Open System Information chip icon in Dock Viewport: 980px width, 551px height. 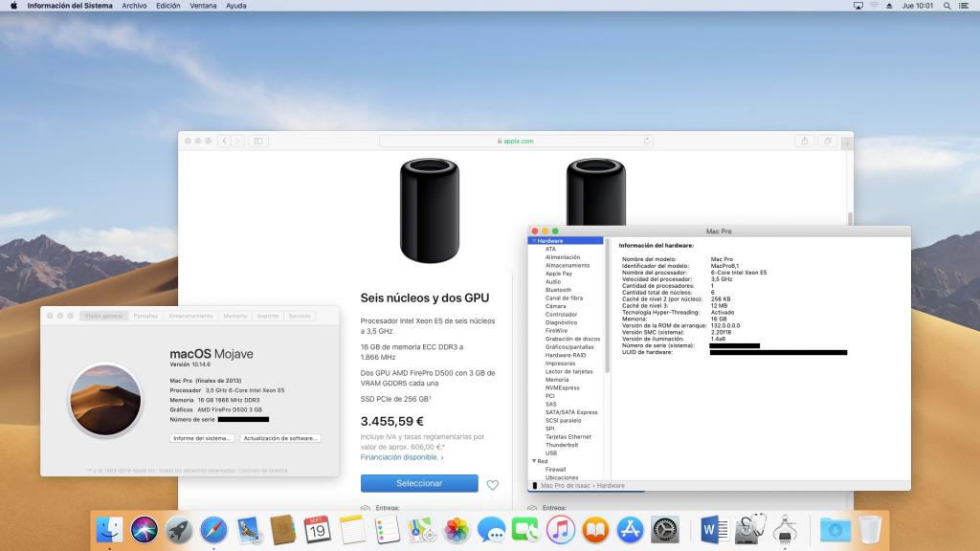[x=785, y=530]
